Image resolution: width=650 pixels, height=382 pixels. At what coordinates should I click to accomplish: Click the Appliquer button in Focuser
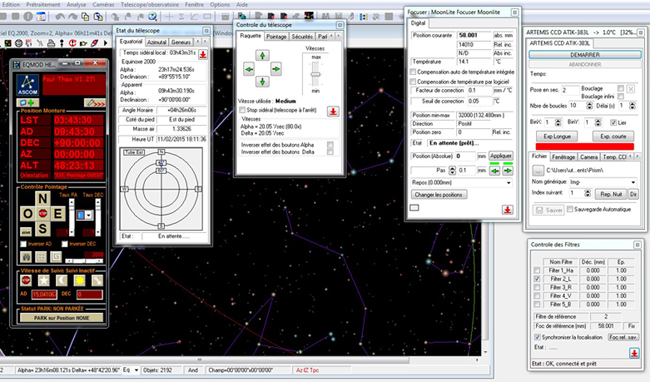[501, 156]
